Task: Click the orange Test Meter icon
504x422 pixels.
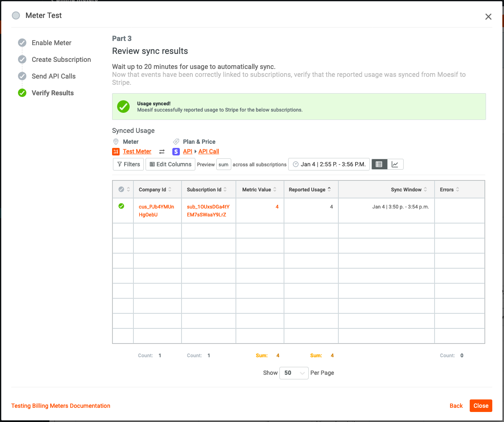Action: tap(116, 152)
